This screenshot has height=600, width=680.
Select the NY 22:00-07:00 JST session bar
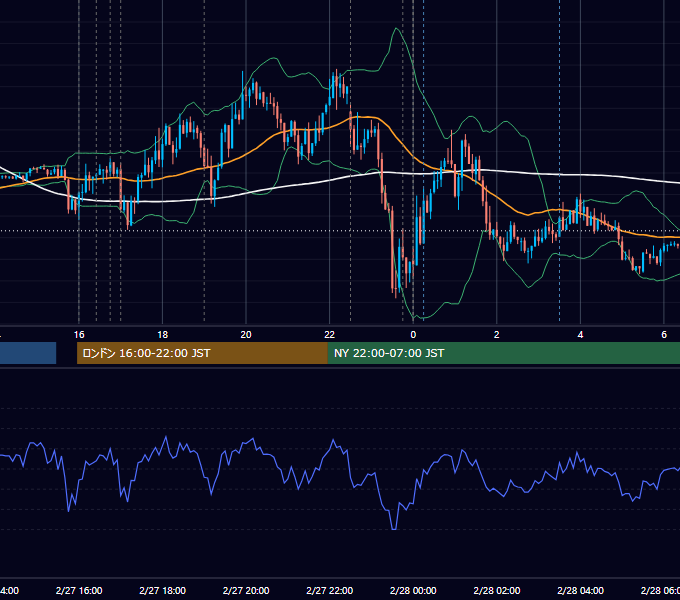pos(504,353)
